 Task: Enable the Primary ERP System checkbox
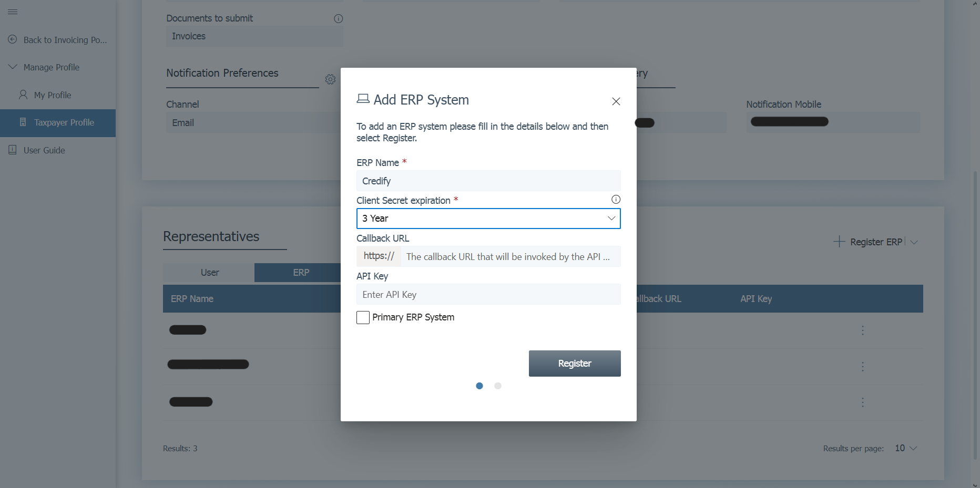363,317
